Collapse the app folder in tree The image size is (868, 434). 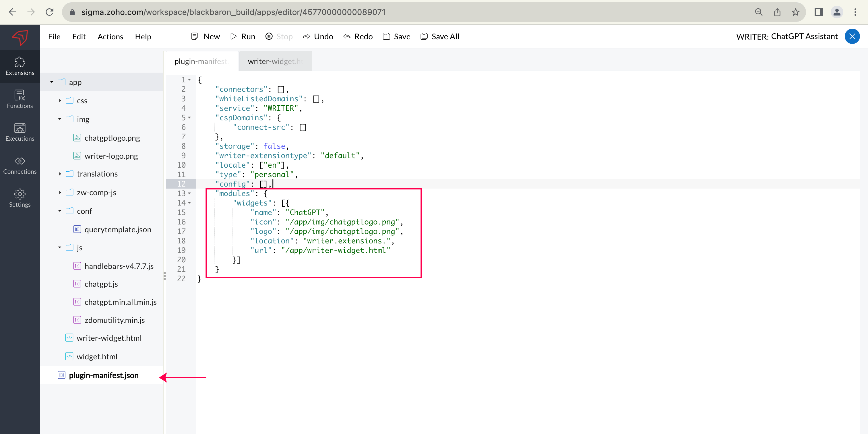[x=52, y=82]
